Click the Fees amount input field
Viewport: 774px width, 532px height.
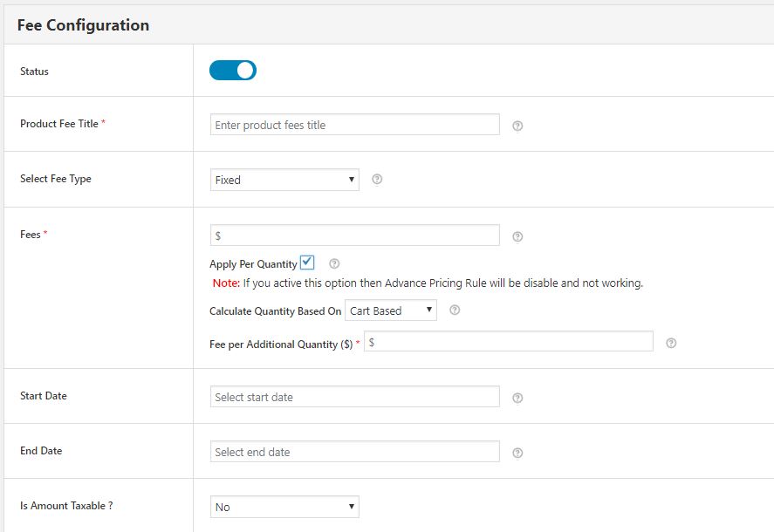[355, 235]
